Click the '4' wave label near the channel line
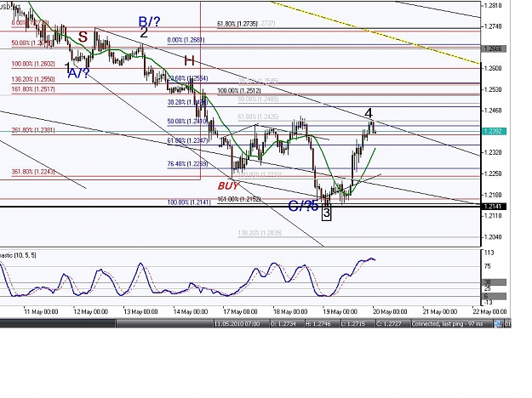Viewport: 532px width, 398px height. click(x=369, y=113)
